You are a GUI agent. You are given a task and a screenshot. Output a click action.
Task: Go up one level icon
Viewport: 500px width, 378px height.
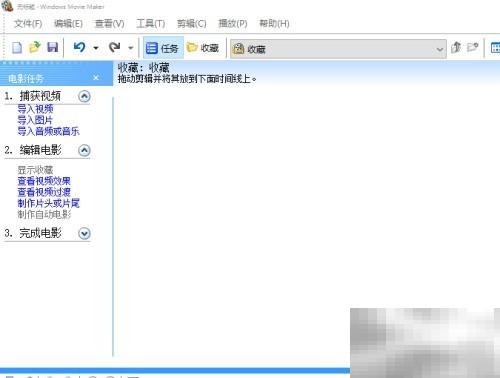456,48
